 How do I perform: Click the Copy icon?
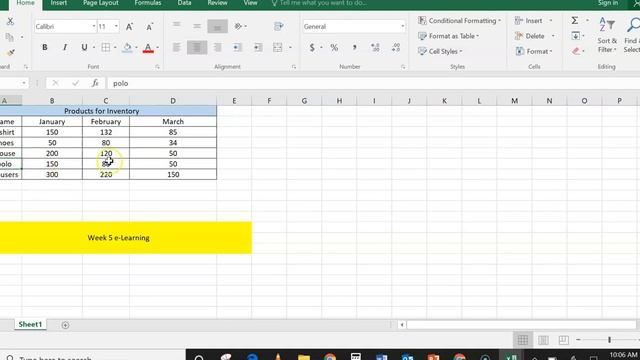pyautogui.click(x=10, y=37)
